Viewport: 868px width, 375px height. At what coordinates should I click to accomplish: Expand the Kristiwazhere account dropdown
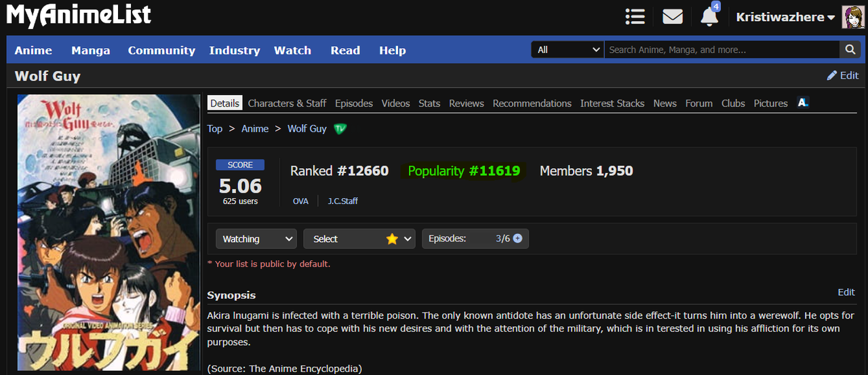[785, 17]
